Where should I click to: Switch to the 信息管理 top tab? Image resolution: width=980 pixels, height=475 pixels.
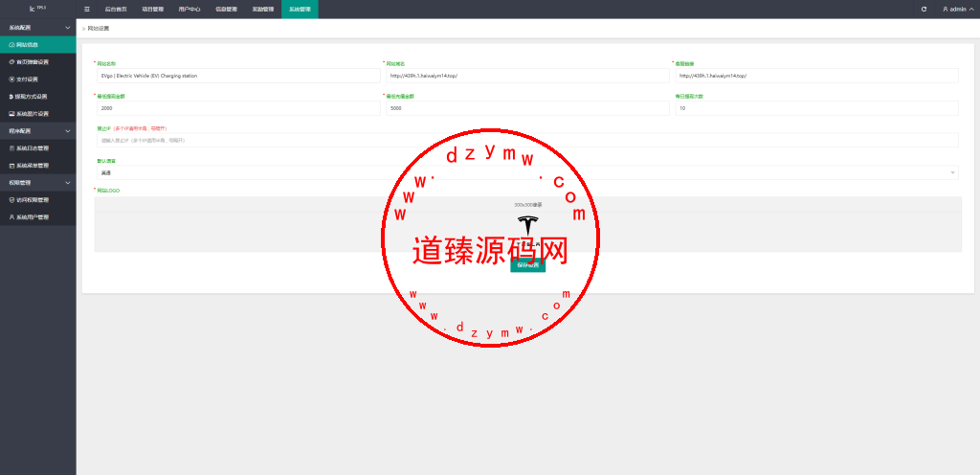[x=226, y=10]
